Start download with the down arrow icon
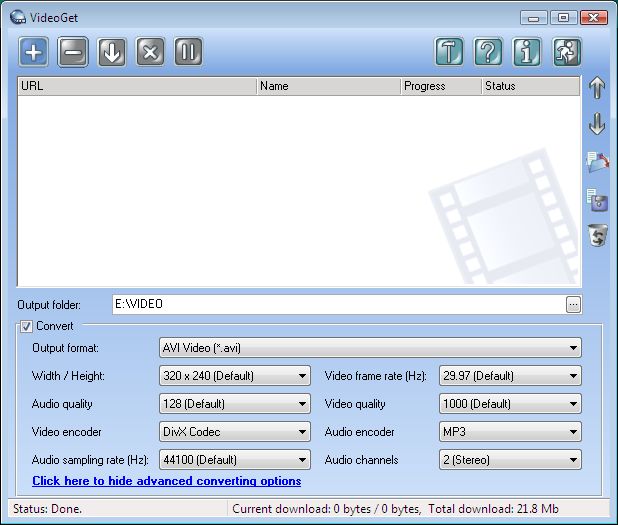This screenshot has height=525, width=618. coord(111,52)
